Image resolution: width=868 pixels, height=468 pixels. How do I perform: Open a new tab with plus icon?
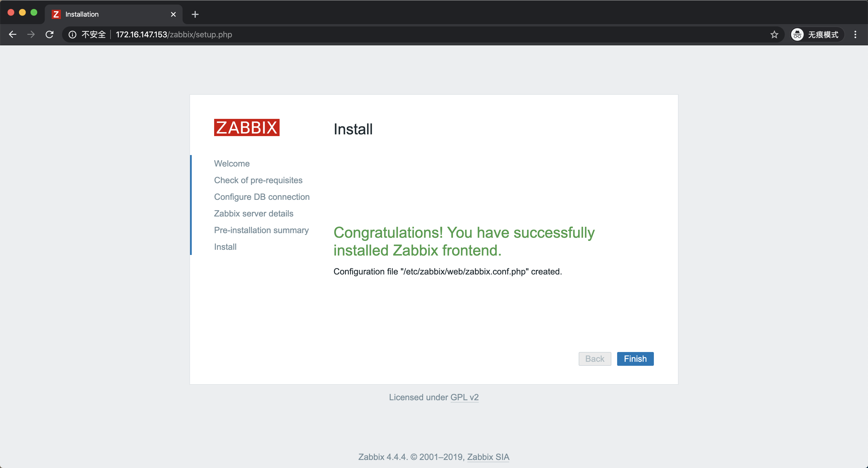[195, 14]
